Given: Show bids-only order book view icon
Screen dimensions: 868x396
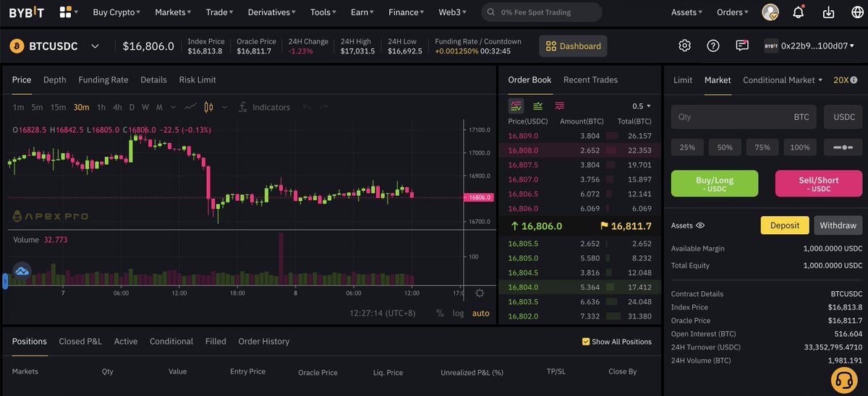Looking at the screenshot, I should click(537, 106).
